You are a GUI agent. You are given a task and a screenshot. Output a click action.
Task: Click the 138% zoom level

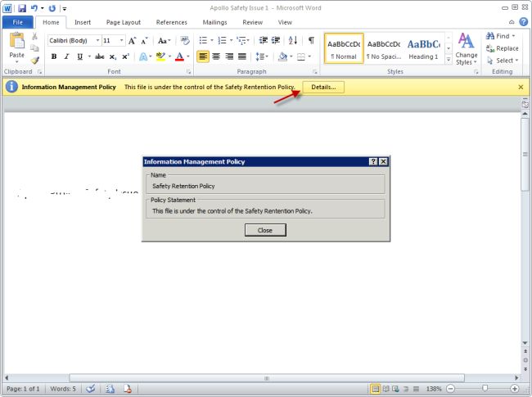pos(434,389)
